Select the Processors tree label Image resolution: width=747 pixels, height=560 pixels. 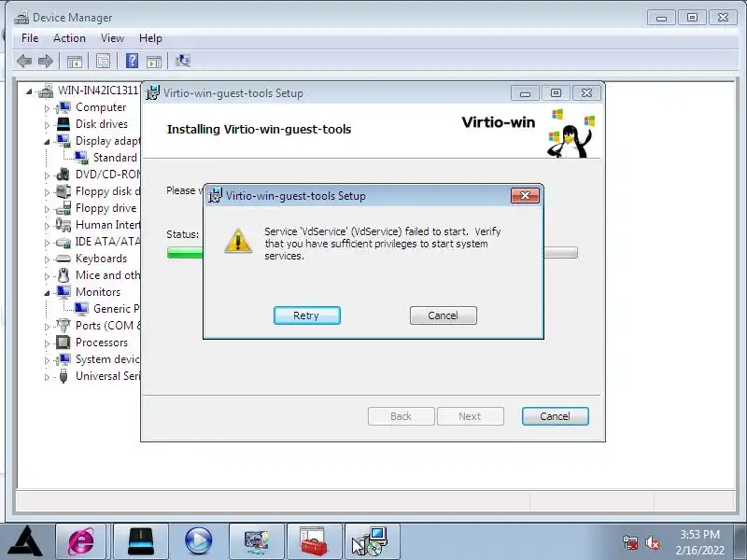[x=102, y=343]
